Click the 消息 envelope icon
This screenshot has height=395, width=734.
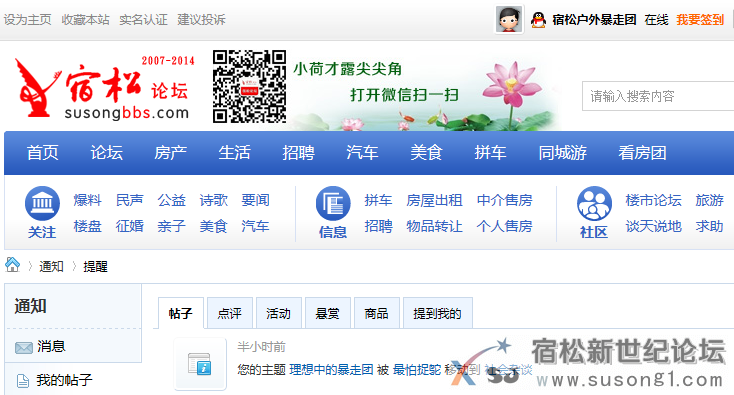23,348
